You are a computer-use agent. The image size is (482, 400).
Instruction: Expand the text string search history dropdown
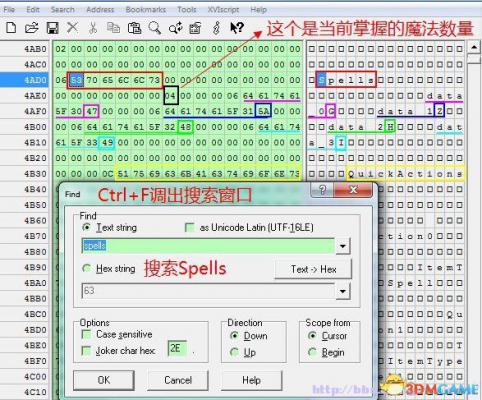click(x=343, y=246)
